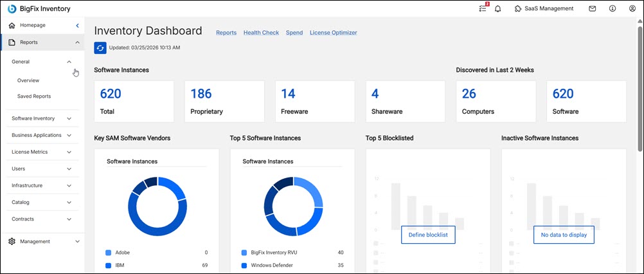
Task: Click the 'IBM' legend label
Action: 120,266
